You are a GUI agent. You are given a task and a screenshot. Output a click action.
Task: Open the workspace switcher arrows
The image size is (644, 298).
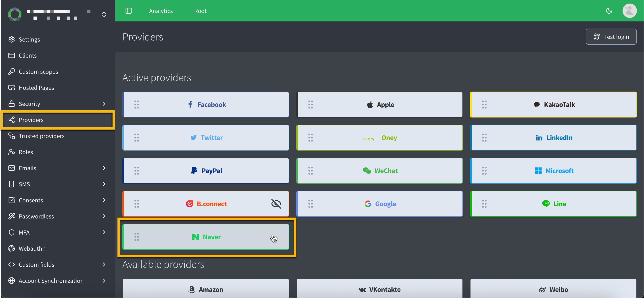tap(104, 14)
